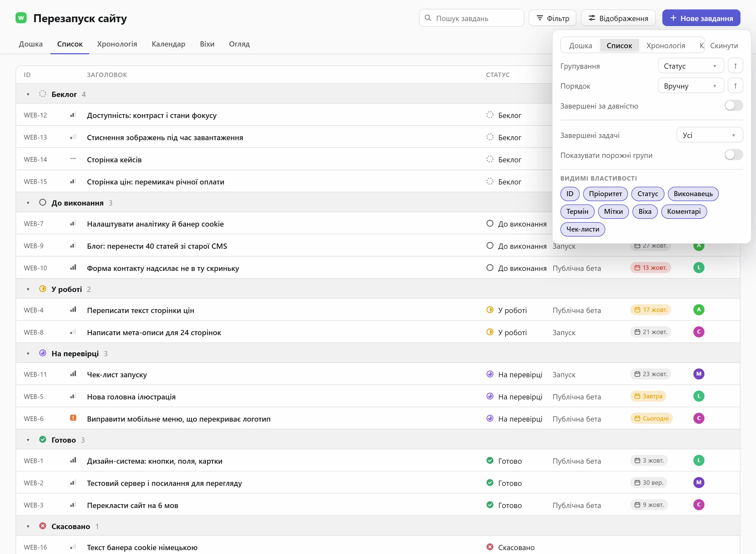Click assignee avatar M on WEB-11 row
This screenshot has width=756, height=554.
pyautogui.click(x=699, y=374)
